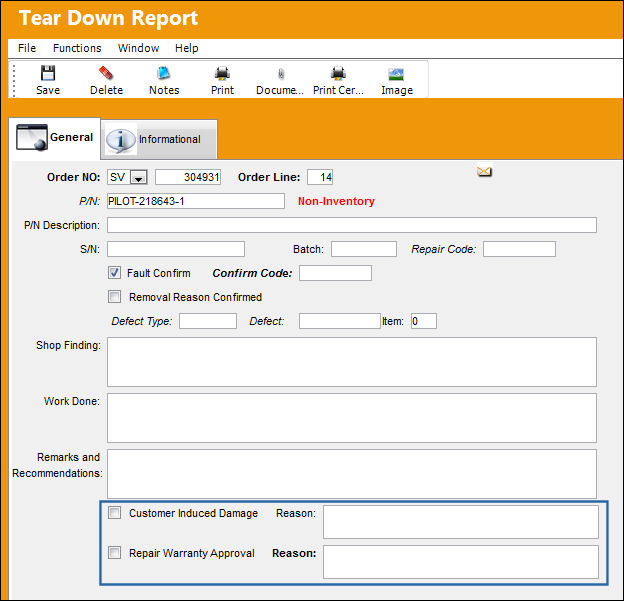Click the Delete eraser icon
624x601 pixels.
pos(106,73)
